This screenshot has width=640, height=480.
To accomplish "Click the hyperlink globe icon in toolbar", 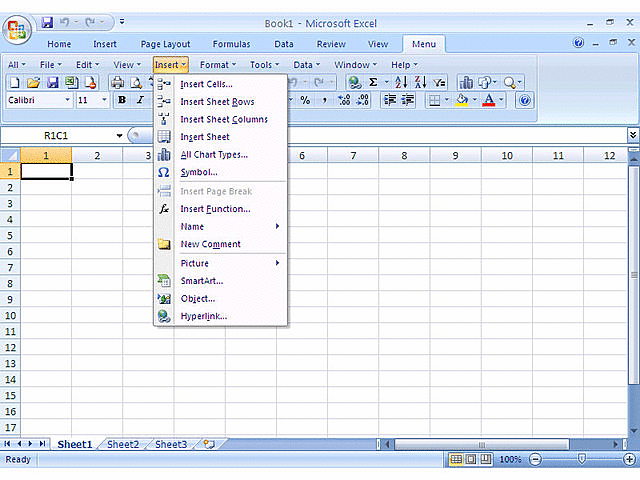I will tap(355, 83).
